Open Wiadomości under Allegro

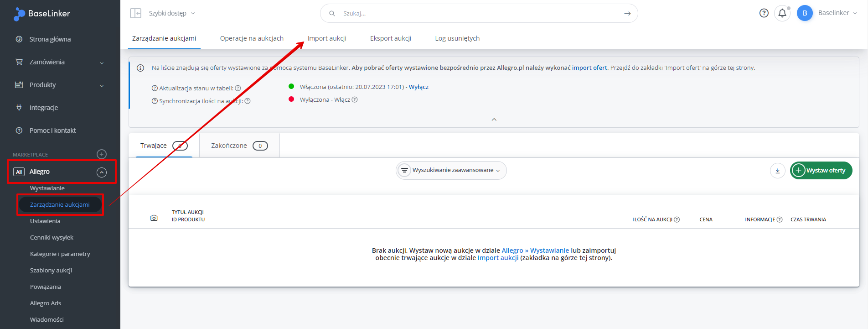click(47, 319)
